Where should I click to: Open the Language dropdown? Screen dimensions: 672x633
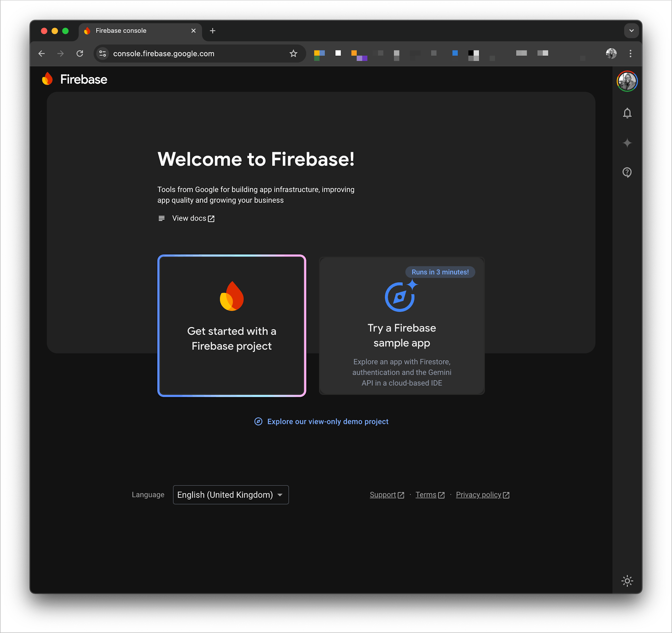[x=230, y=495]
